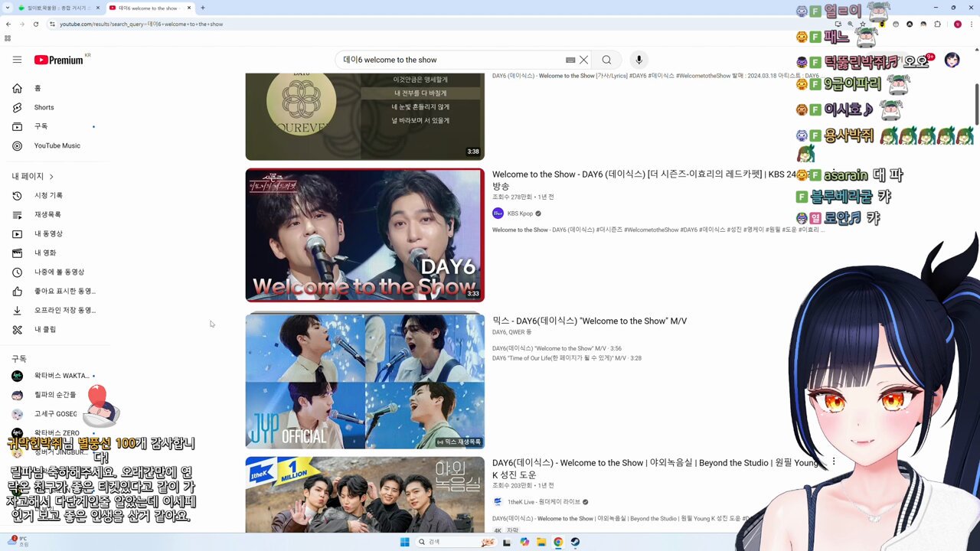Open title 'Welcome to the Show - DAY6 더 시즌즈'
This screenshot has width=980, height=551.
tap(651, 180)
